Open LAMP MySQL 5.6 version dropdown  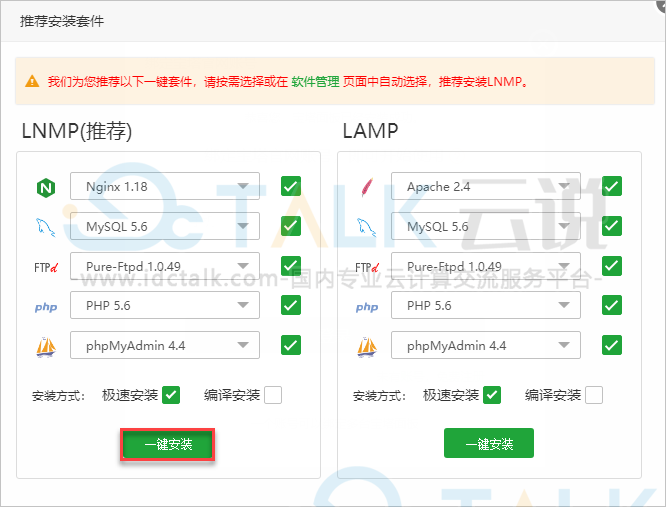(x=486, y=226)
